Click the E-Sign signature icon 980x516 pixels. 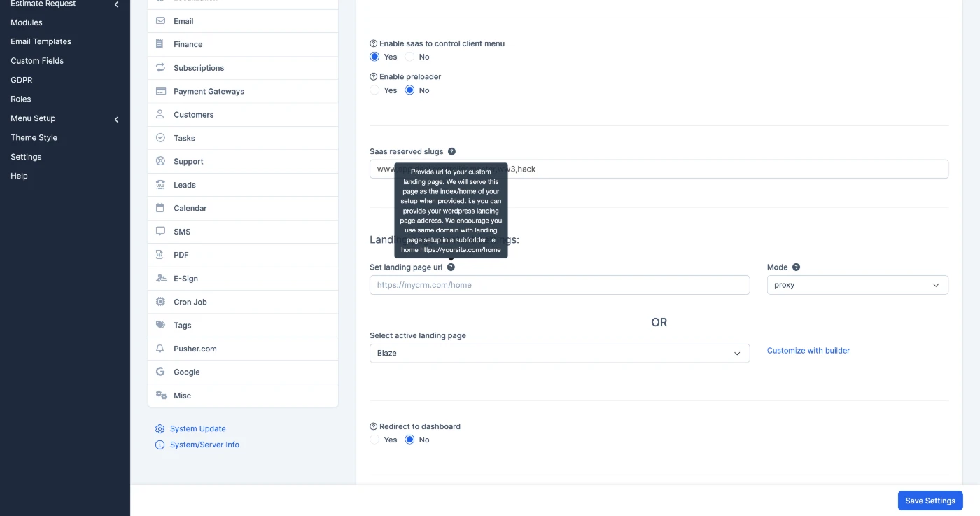coord(160,279)
